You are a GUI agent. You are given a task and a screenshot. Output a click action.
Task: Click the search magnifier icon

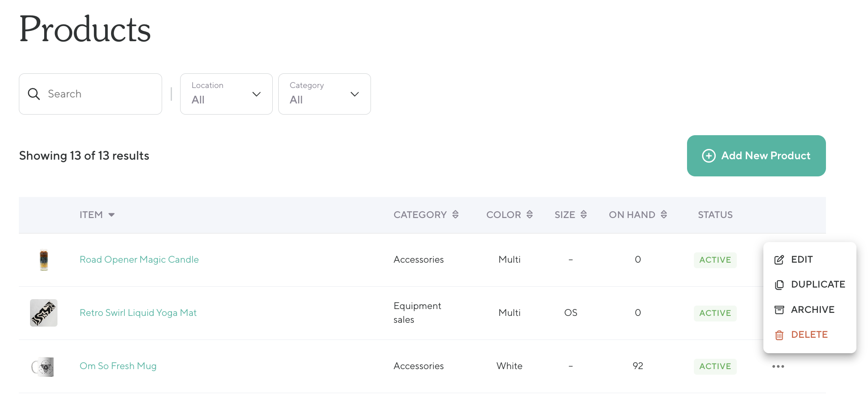34,94
